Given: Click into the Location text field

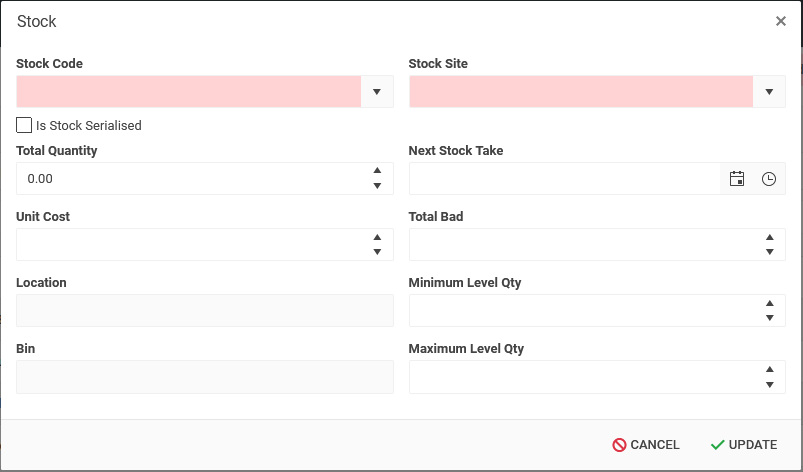Looking at the screenshot, I should pyautogui.click(x=204, y=310).
